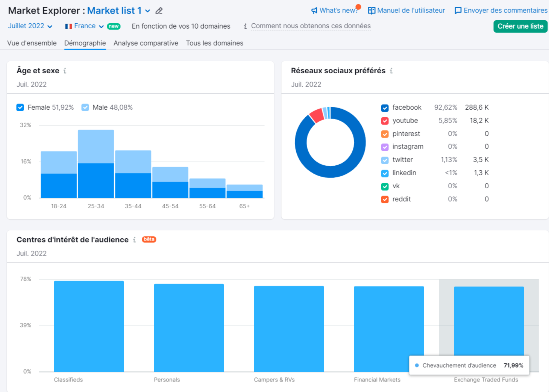Click the info icon near Centres d'intérêt de l'audience
The width and height of the screenshot is (549, 392).
134,240
